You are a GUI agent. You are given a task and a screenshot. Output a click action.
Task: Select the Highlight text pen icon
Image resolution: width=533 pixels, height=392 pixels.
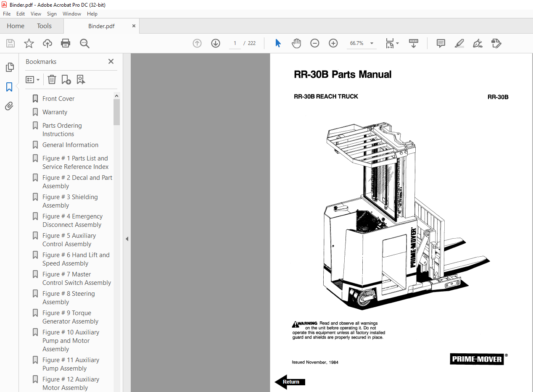459,43
